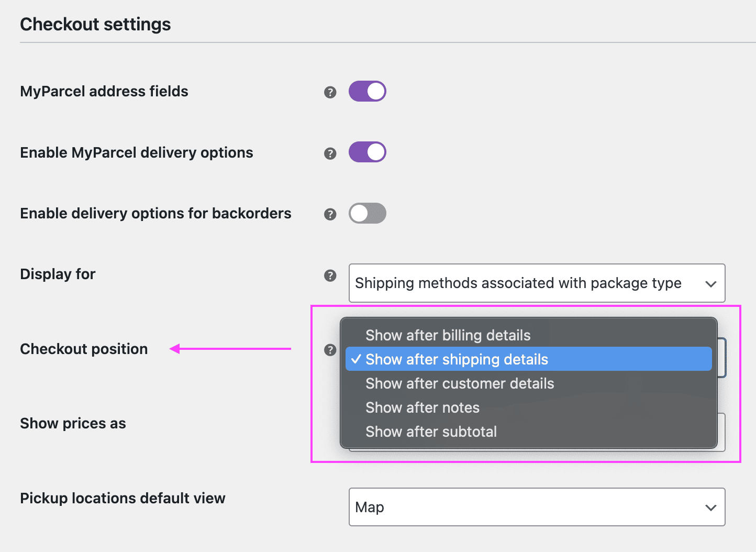This screenshot has height=552, width=756.
Task: Expand the Pickup locations default view dropdown
Action: (537, 507)
